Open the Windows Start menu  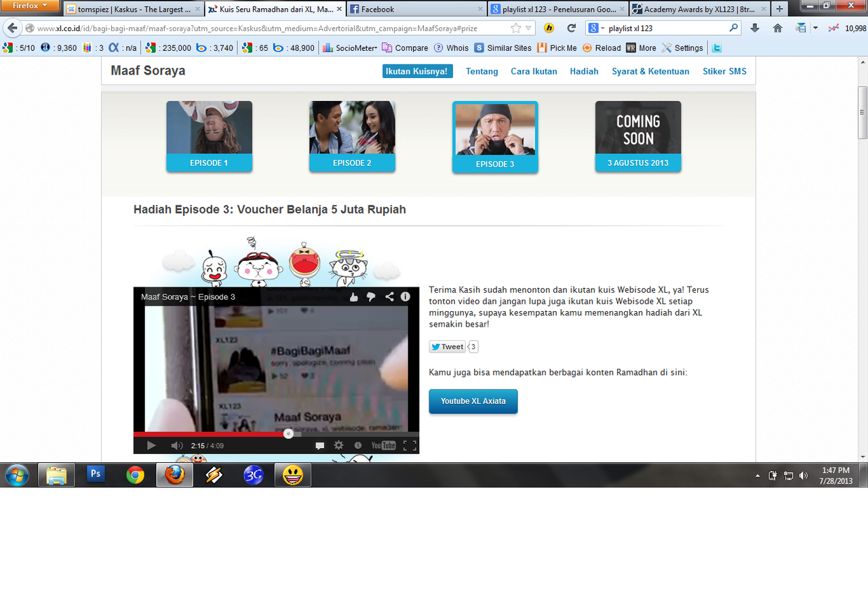click(16, 475)
